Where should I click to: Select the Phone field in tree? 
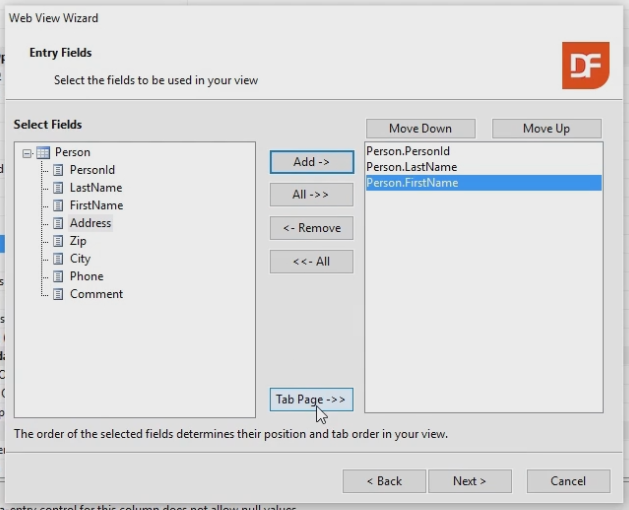[x=86, y=276]
